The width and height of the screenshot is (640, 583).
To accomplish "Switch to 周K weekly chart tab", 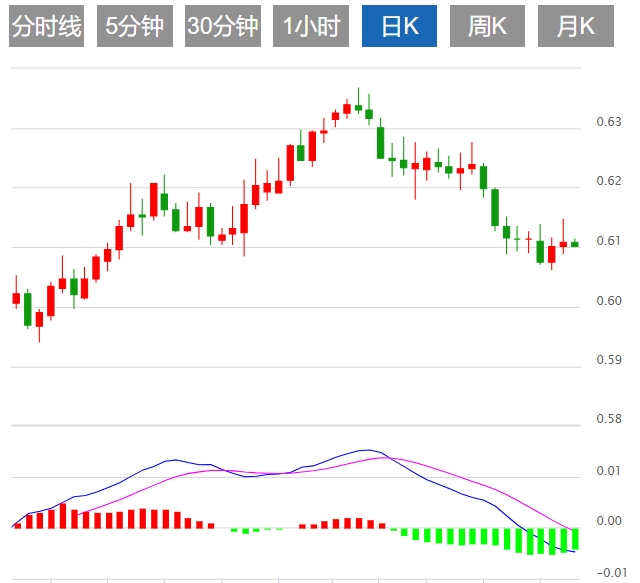I will [487, 26].
